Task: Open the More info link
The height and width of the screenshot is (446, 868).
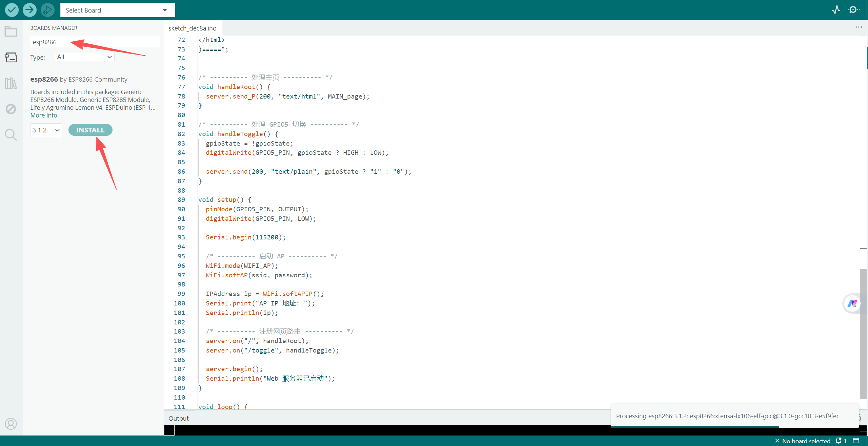Action: (x=44, y=115)
